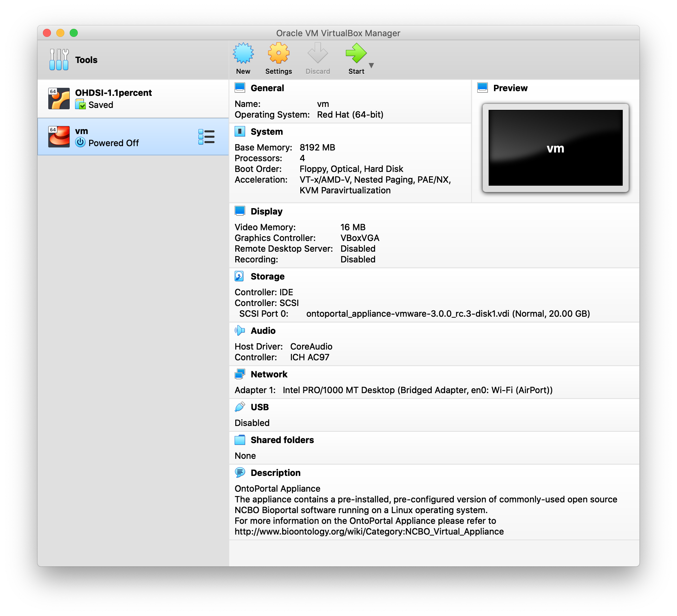The height and width of the screenshot is (616, 677).
Task: Click the Tools label in sidebar
Action: coord(86,60)
